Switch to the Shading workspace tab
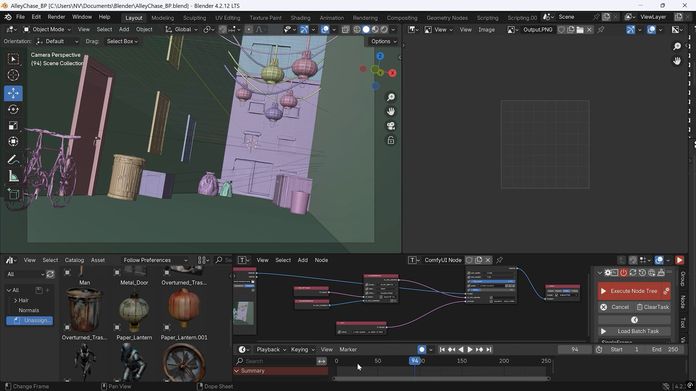Viewport: 696px width, 391px height. pos(301,18)
